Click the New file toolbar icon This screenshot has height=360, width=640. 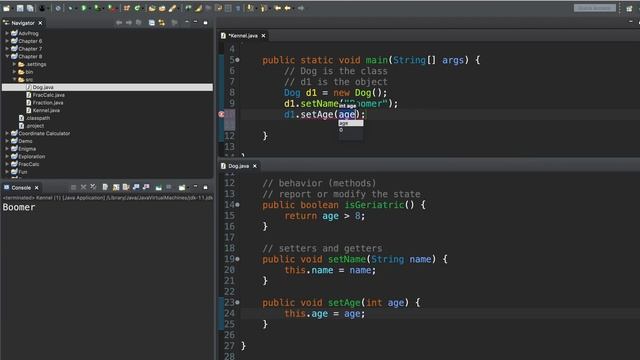(7, 8)
